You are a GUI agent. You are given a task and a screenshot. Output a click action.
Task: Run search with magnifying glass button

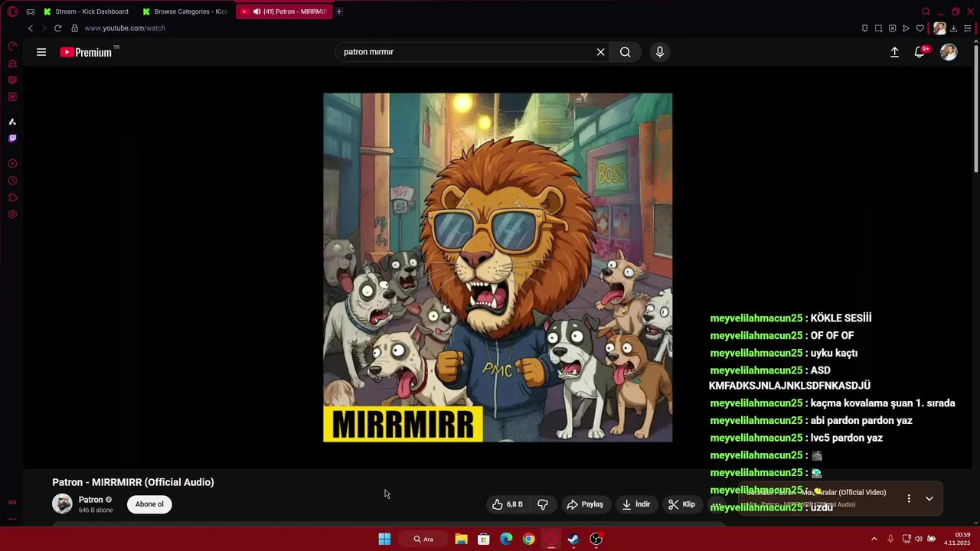[626, 52]
